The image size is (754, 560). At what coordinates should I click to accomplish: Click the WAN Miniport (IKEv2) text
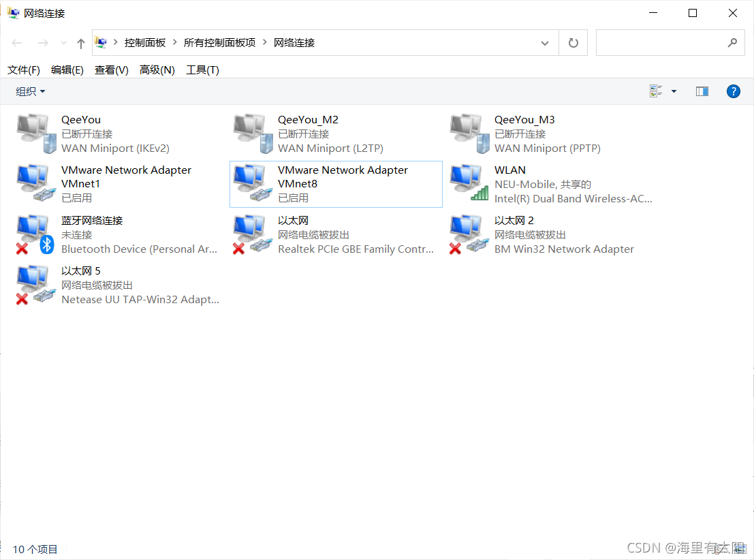[115, 149]
